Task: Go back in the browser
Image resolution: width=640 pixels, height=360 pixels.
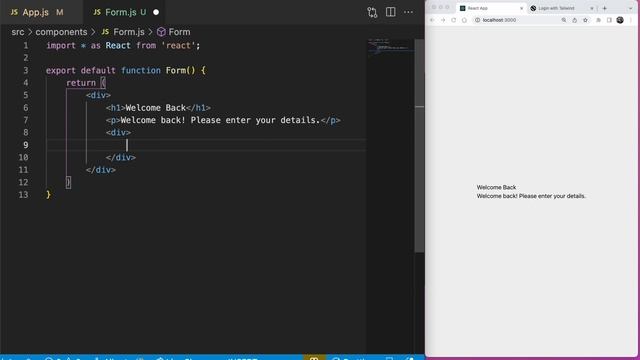Action: tap(432, 20)
